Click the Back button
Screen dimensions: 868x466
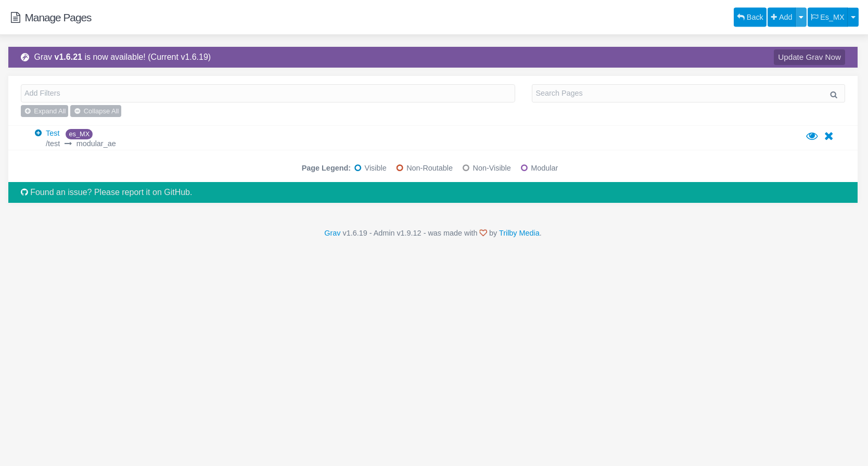tap(750, 17)
